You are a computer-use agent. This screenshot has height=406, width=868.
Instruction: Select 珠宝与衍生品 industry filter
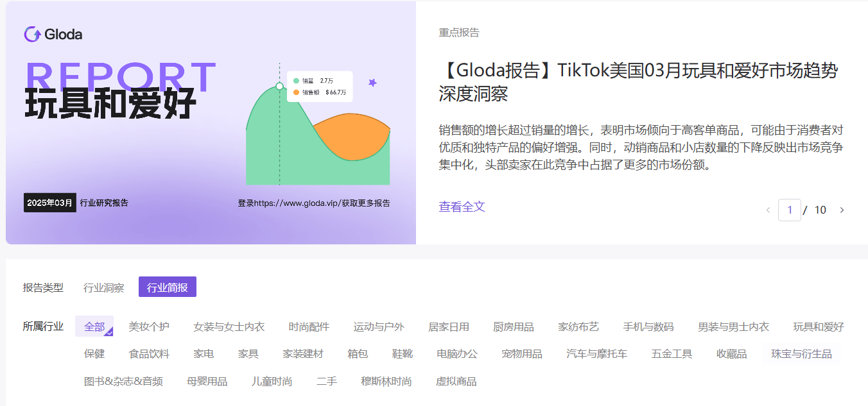click(x=801, y=353)
